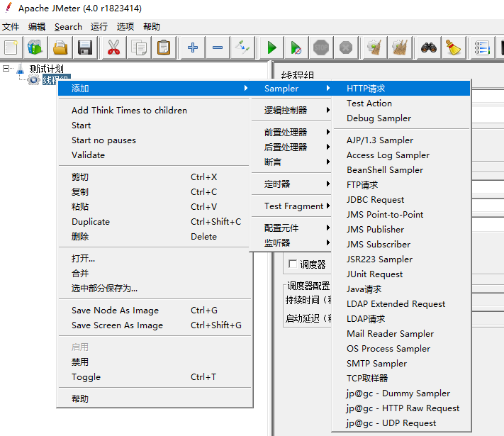Click 合并 in context menu
Viewport: 504px width, 436px height.
tap(154, 274)
